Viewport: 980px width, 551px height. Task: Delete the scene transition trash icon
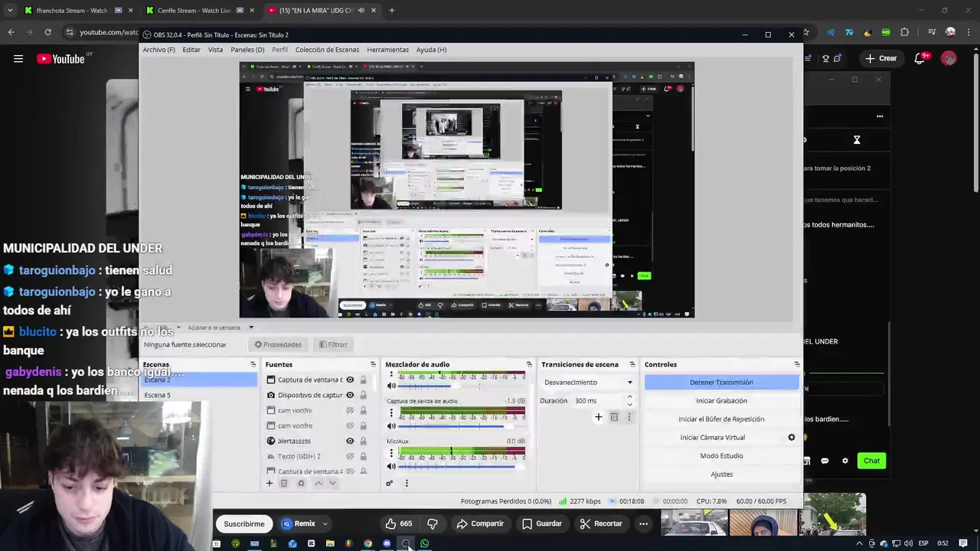pos(613,417)
